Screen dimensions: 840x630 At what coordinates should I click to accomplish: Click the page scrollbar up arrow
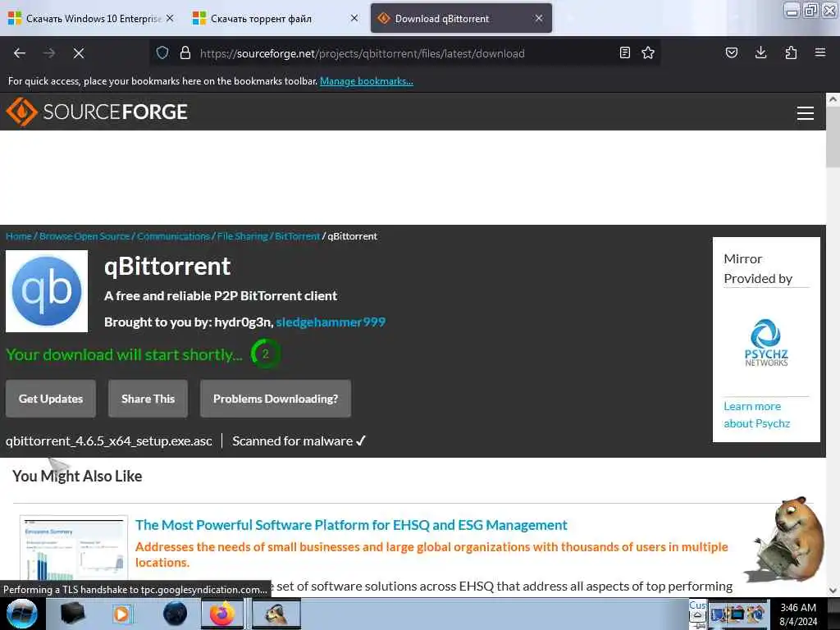[833, 99]
